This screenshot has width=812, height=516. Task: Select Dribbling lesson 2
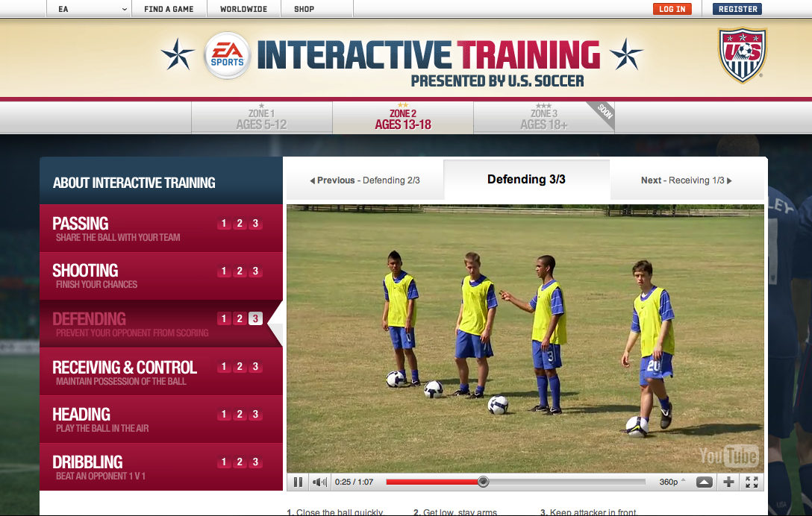[240, 462]
